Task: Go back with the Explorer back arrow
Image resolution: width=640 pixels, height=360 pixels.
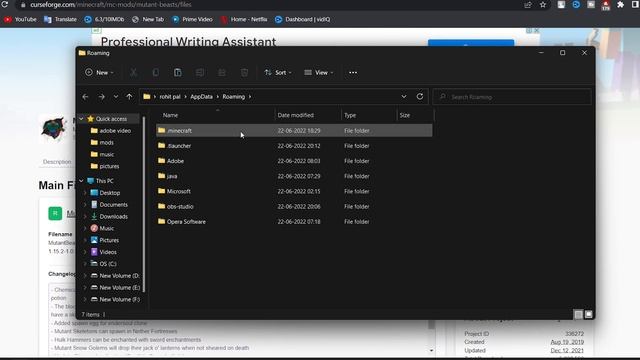Action: coord(85,97)
